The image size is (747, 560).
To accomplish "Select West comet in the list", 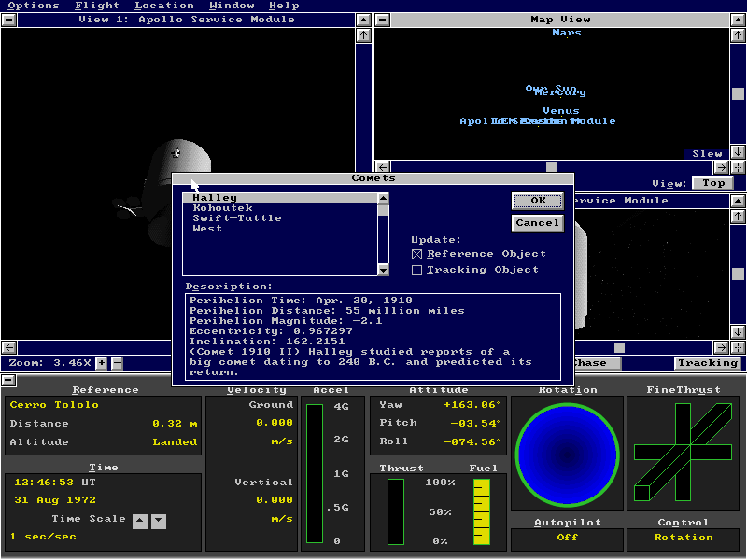I will pyautogui.click(x=281, y=229).
